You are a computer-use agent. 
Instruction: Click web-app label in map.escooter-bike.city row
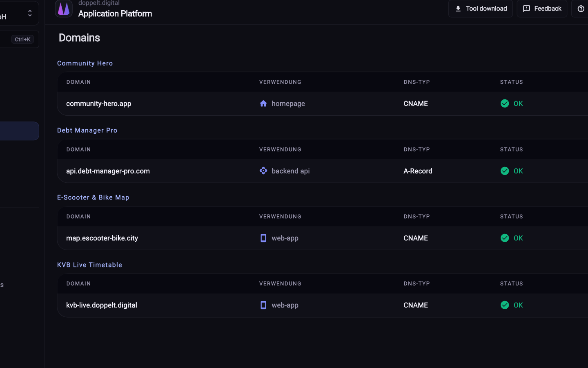[285, 238]
